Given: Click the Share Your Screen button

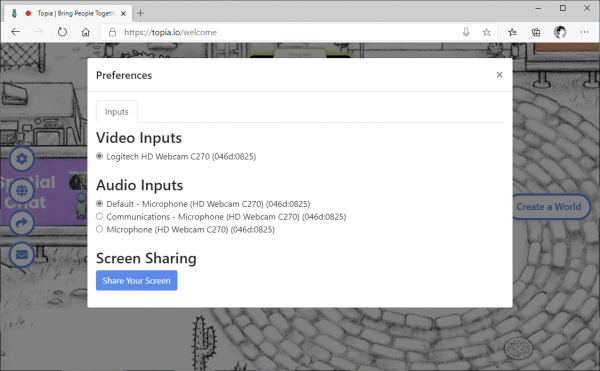Looking at the screenshot, I should click(x=137, y=280).
